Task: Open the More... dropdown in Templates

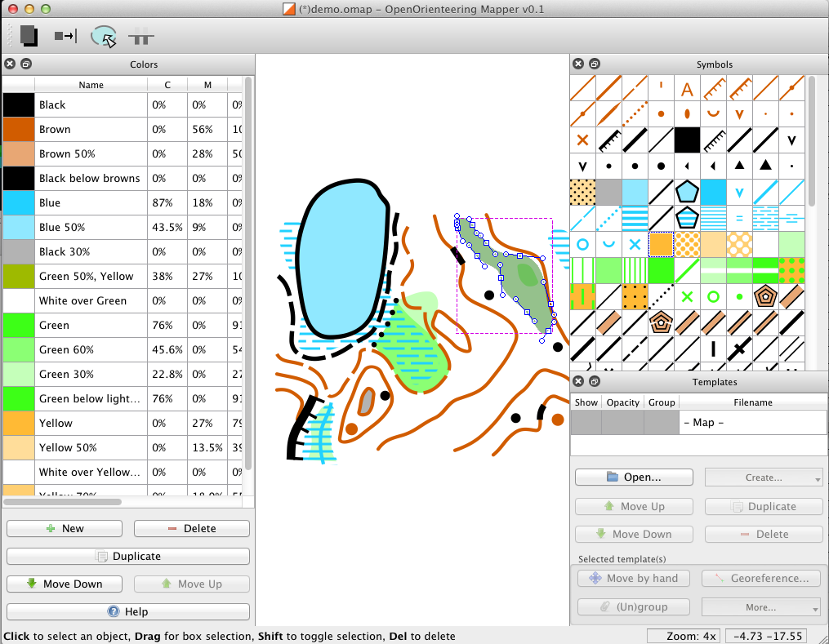Action: pyautogui.click(x=760, y=607)
